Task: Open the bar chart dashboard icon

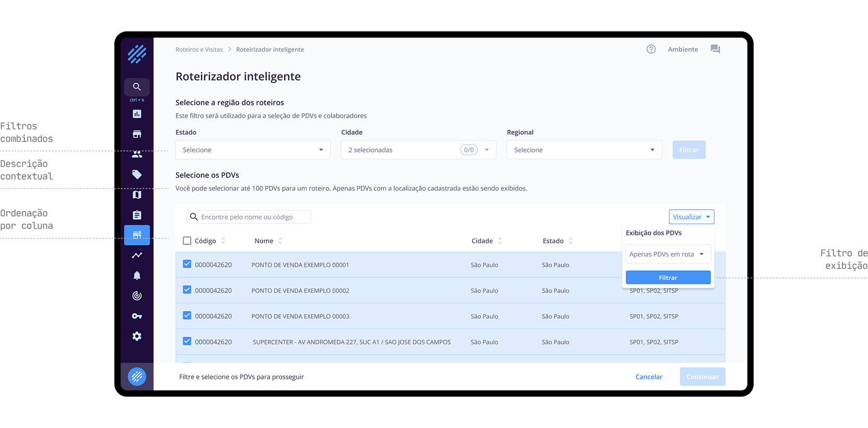Action: tap(137, 114)
